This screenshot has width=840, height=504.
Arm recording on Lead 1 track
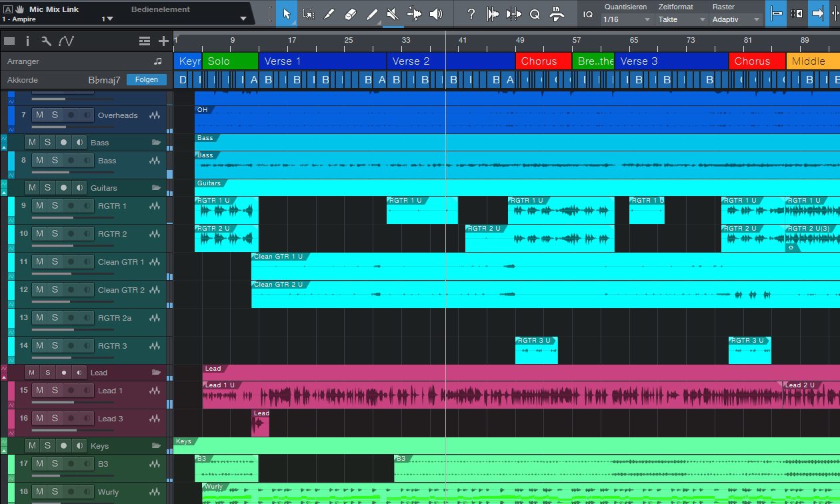71,391
